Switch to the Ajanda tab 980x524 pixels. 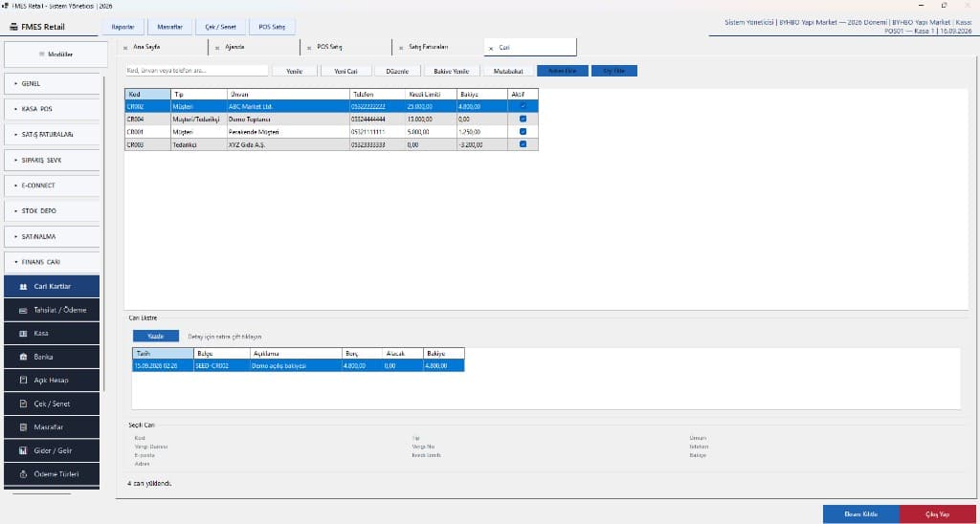(x=255, y=48)
